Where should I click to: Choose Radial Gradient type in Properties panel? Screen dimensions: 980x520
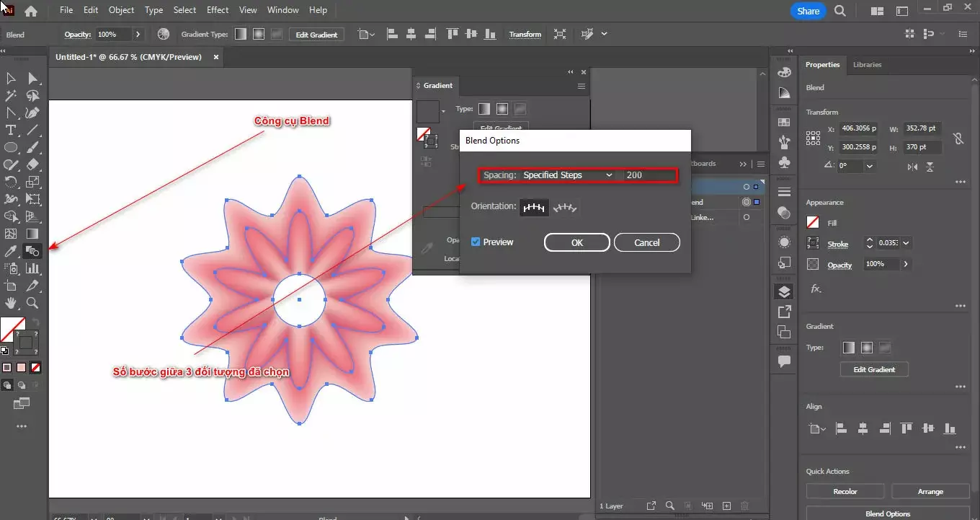[867, 348]
